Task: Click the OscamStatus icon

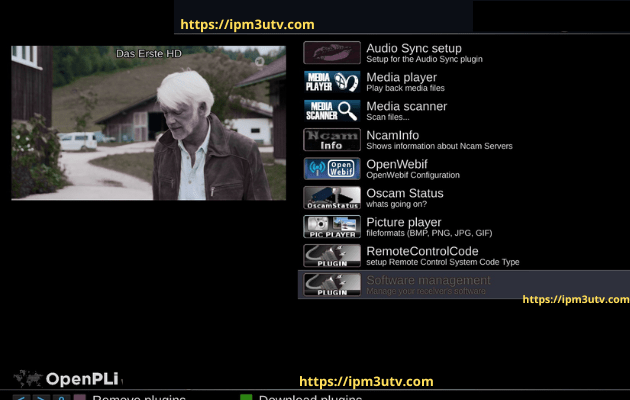Action: pyautogui.click(x=331, y=198)
